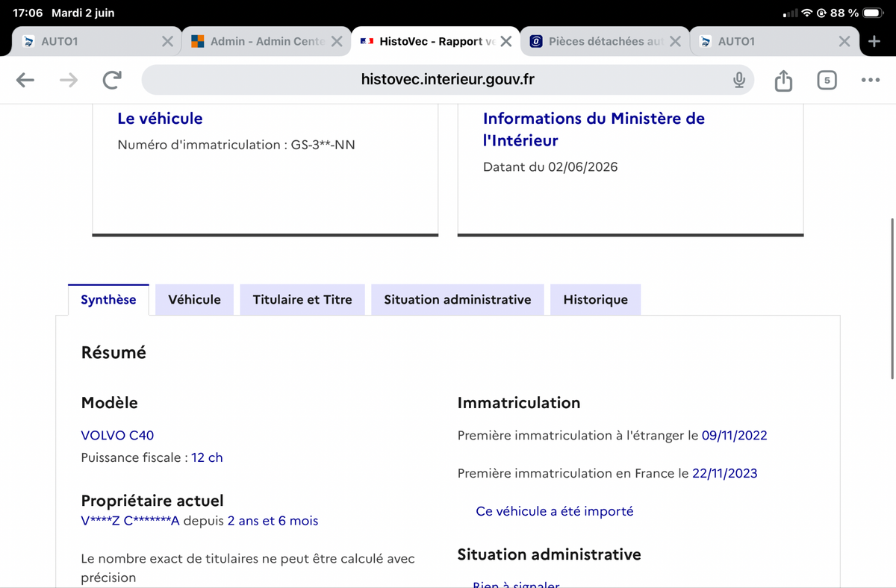Image resolution: width=896 pixels, height=588 pixels.
Task: Close the Pièces détachées browser tab
Action: pos(675,42)
